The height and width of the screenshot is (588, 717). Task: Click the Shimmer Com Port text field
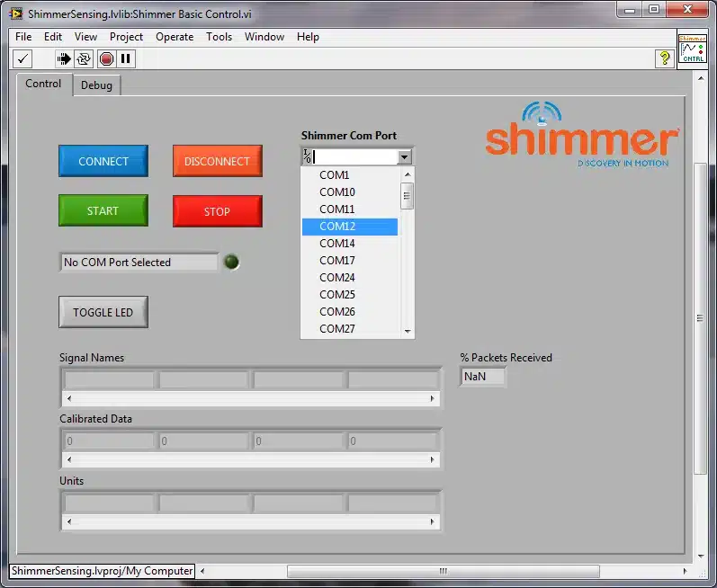click(354, 157)
